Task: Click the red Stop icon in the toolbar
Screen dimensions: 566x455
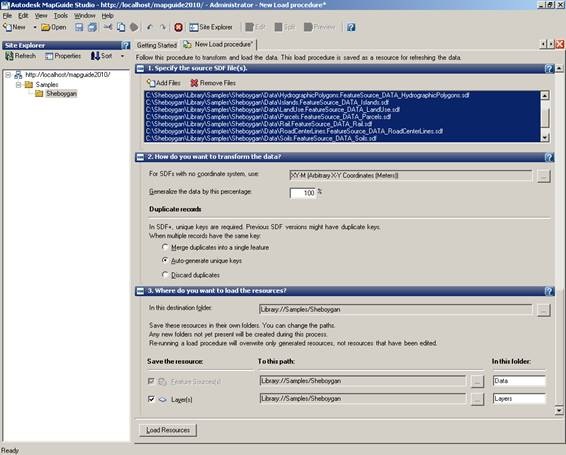Action: coord(178,27)
